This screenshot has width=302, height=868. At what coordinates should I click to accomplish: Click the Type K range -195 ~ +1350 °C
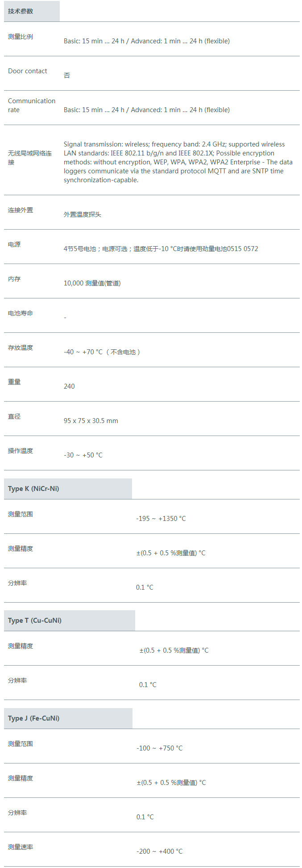pos(161,519)
